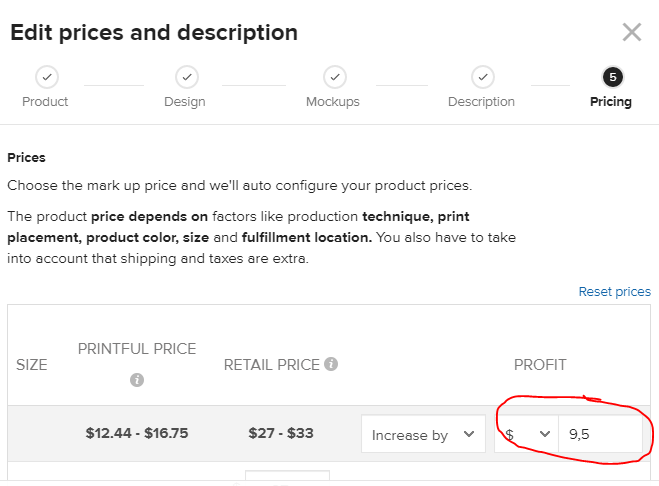Go to the Product step label
The width and height of the screenshot is (659, 486).
pyautogui.click(x=46, y=102)
